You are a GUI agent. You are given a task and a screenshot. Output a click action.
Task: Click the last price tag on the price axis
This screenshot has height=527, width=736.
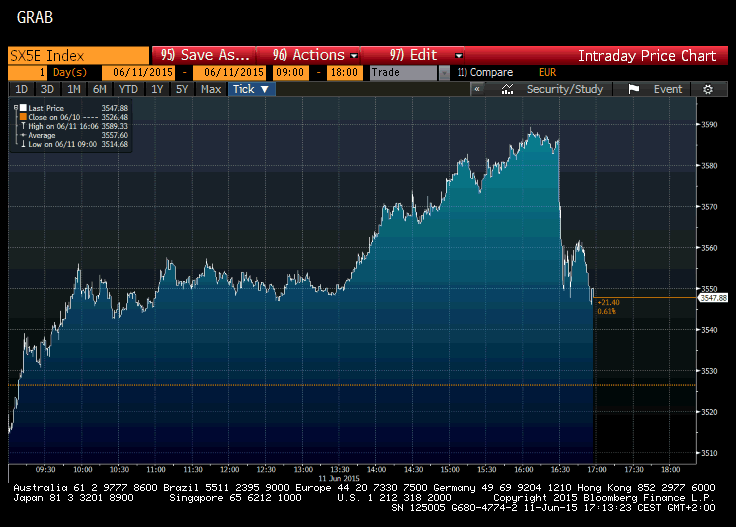713,298
